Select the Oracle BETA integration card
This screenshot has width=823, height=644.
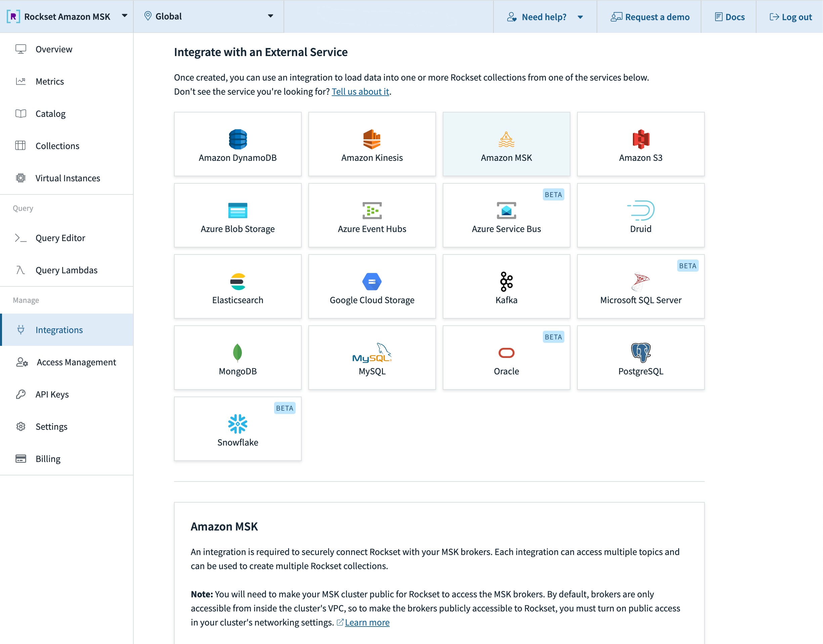tap(506, 358)
